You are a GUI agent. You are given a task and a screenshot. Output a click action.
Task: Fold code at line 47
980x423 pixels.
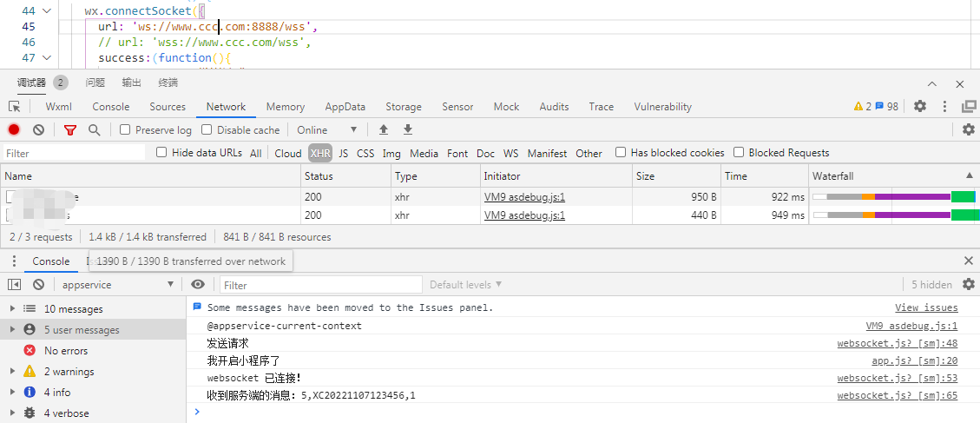[46, 57]
